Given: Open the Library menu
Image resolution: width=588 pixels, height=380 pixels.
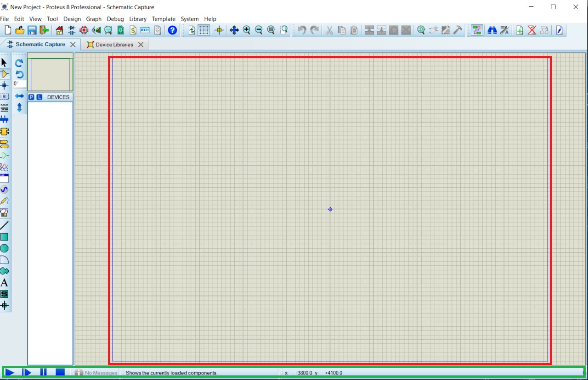Looking at the screenshot, I should (137, 19).
